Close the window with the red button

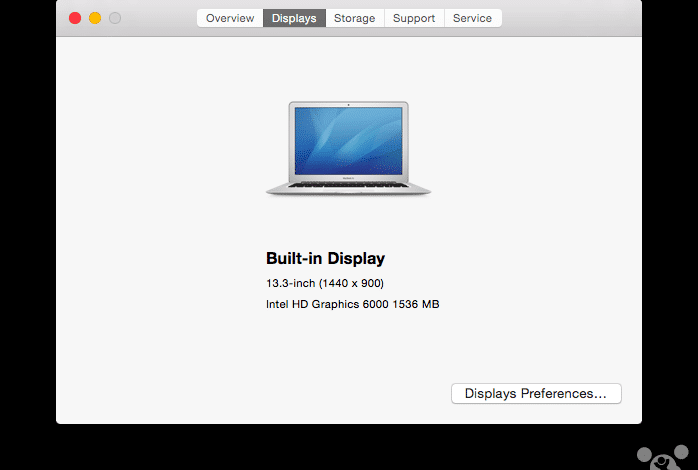[x=75, y=18]
